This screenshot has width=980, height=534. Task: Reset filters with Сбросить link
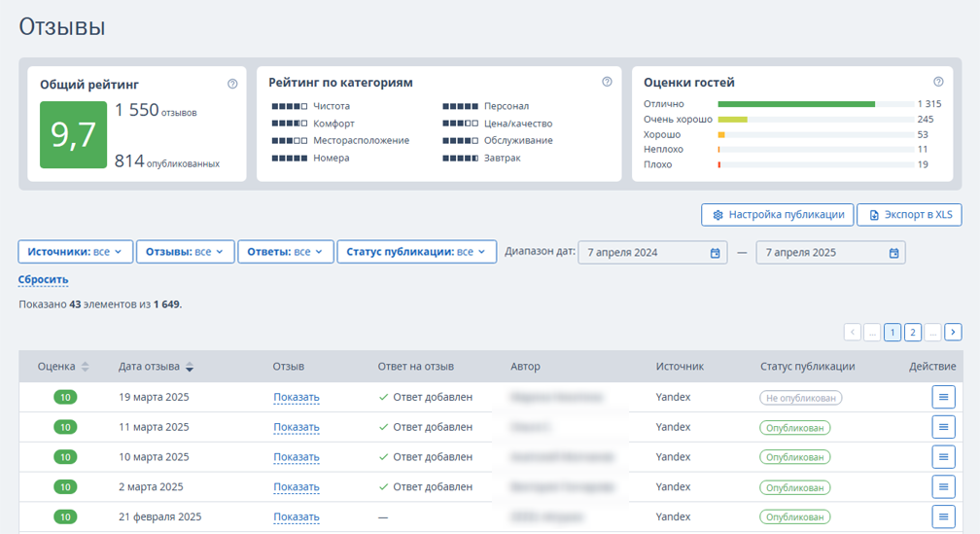[43, 279]
